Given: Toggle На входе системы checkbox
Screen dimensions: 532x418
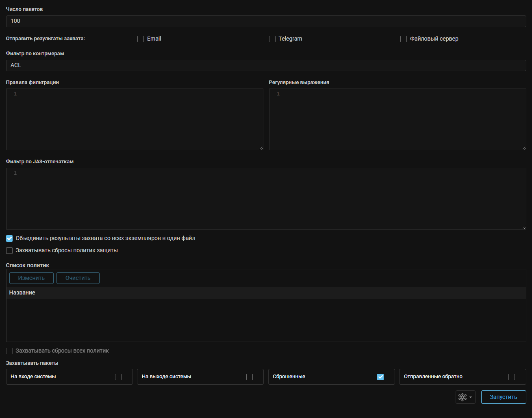Looking at the screenshot, I should click(x=118, y=377).
